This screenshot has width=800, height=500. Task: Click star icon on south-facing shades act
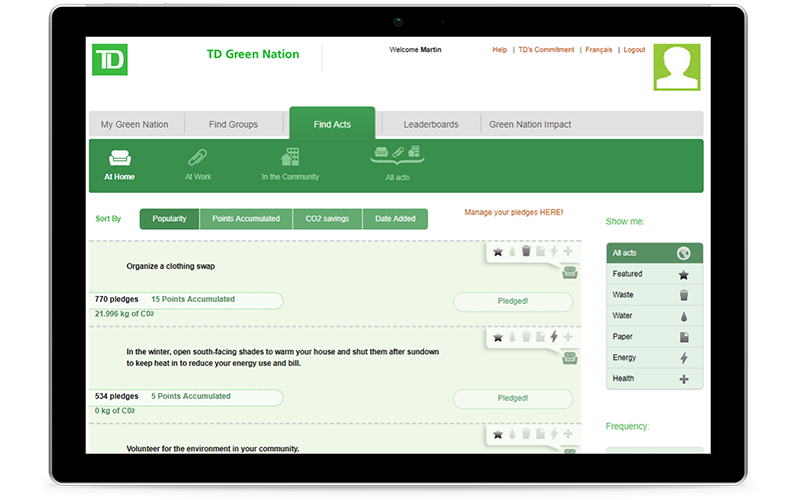pos(498,337)
